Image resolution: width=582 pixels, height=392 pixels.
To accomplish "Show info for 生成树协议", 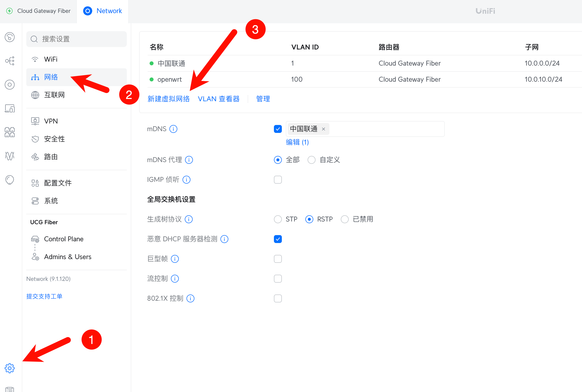I will pos(188,219).
